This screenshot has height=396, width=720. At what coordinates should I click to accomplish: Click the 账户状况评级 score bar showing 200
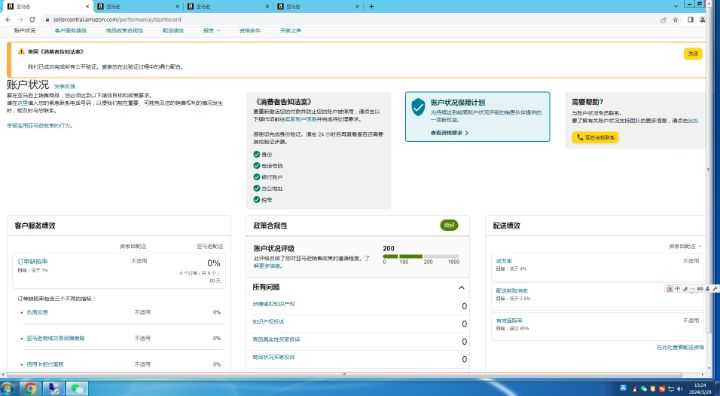click(421, 256)
